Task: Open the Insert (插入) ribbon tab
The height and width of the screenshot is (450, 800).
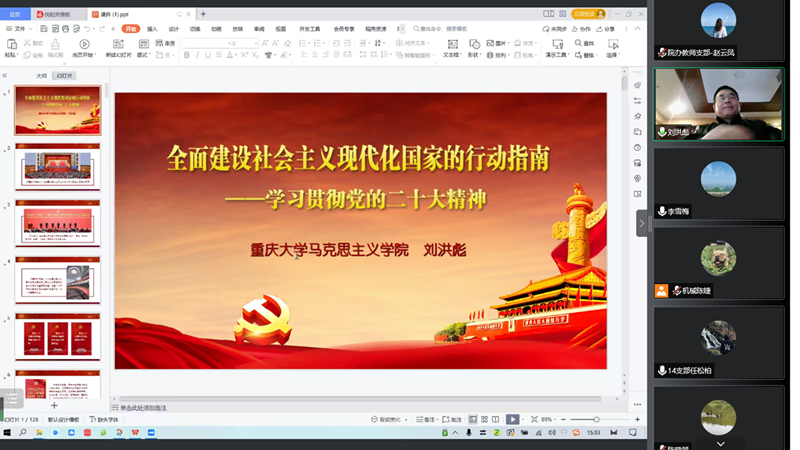Action: coord(152,29)
